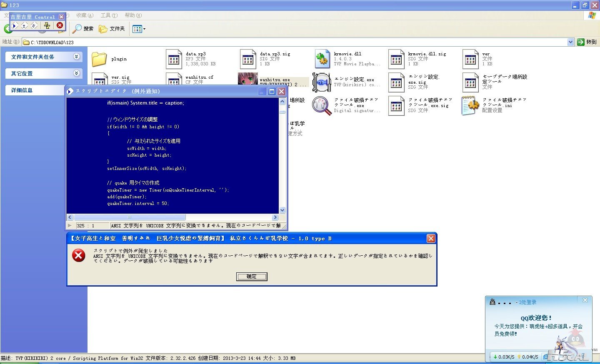Select the エンジン設定.exe.sig file icon

396,82
